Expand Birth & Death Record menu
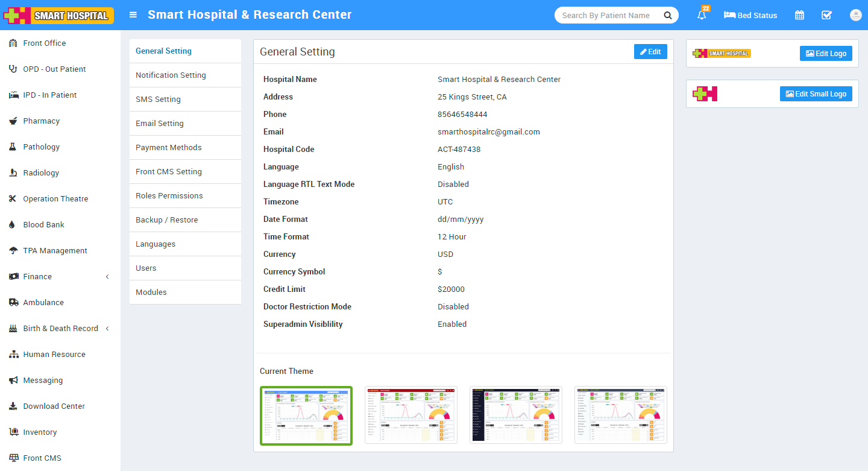This screenshot has height=471, width=868. coord(60,329)
